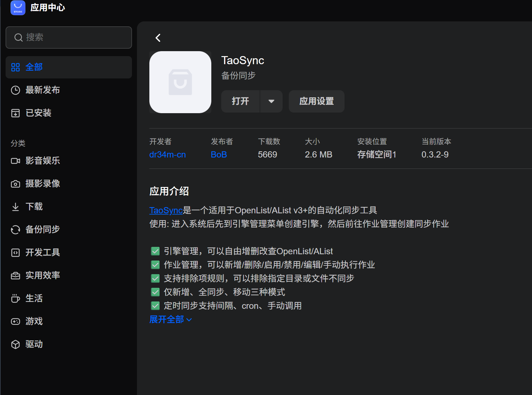This screenshot has width=532, height=395.
Task: Click the video camera icon beside 影音娱乐
Action: point(15,161)
